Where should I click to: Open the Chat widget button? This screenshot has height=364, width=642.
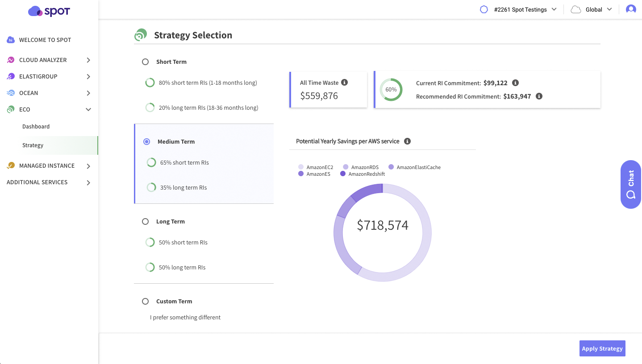[630, 184]
